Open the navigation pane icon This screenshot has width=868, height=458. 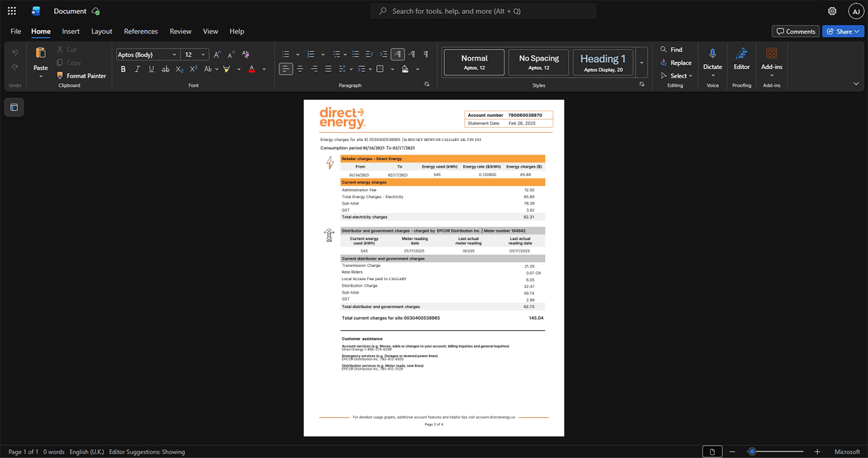click(14, 107)
